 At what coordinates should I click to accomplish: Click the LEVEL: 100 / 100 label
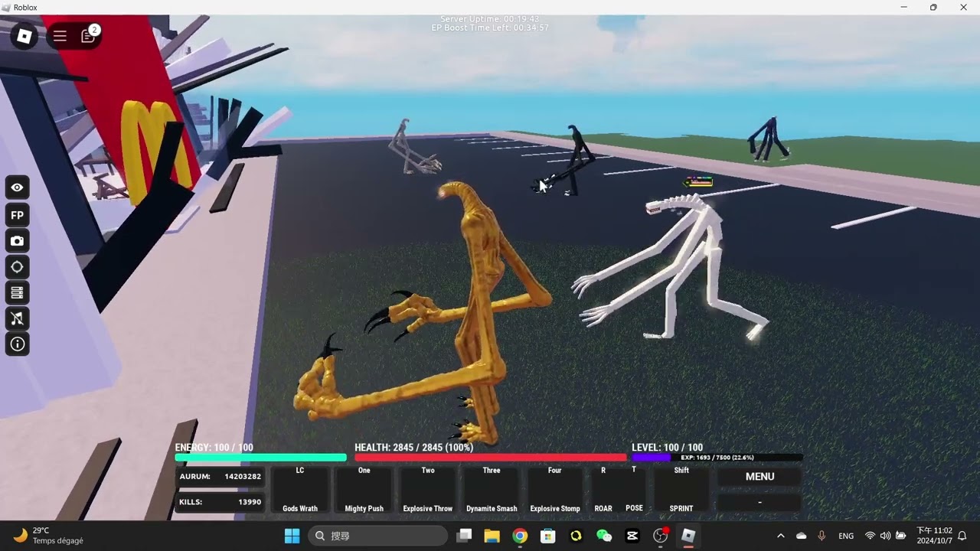(667, 448)
